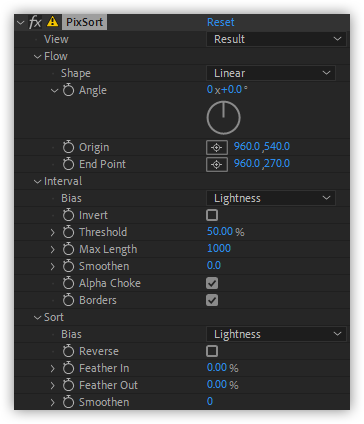Check the Invert checkbox
This screenshot has height=424, width=364.
coord(212,215)
